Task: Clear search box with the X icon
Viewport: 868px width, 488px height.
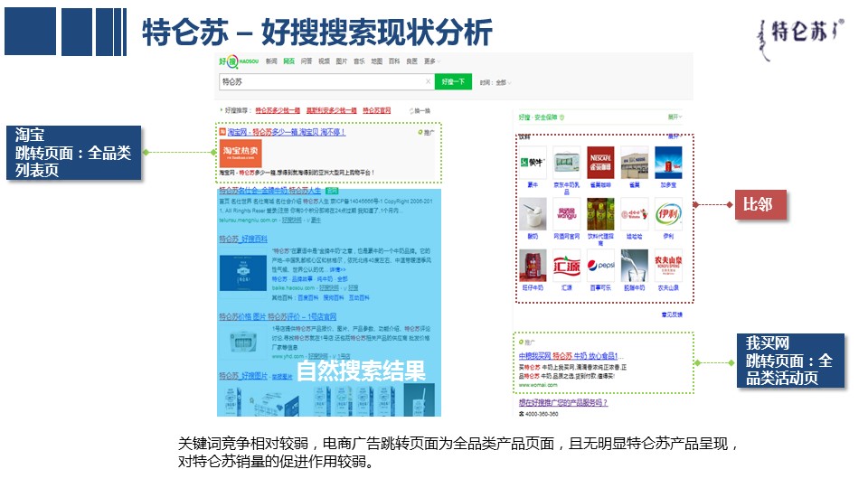Action: click(x=428, y=81)
